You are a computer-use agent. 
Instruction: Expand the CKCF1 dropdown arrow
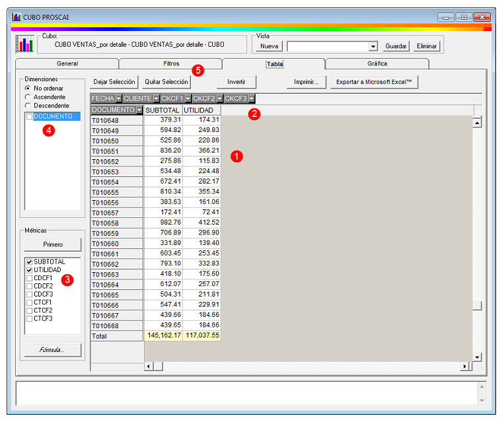pos(188,98)
